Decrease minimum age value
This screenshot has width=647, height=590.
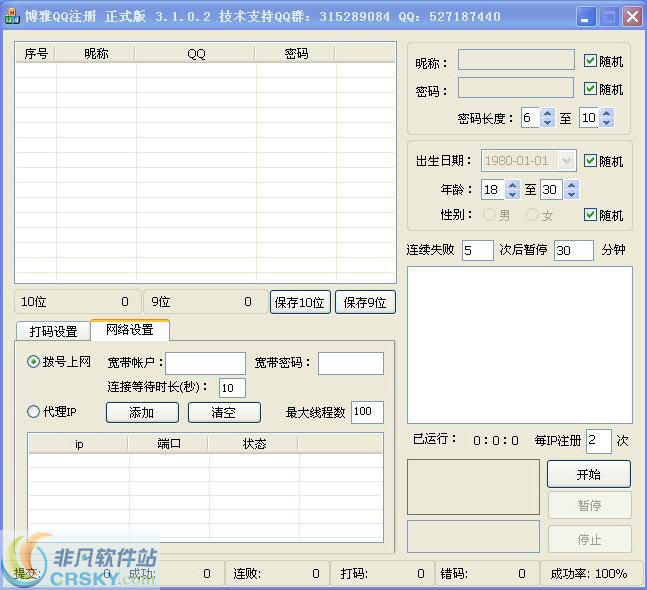(512, 194)
